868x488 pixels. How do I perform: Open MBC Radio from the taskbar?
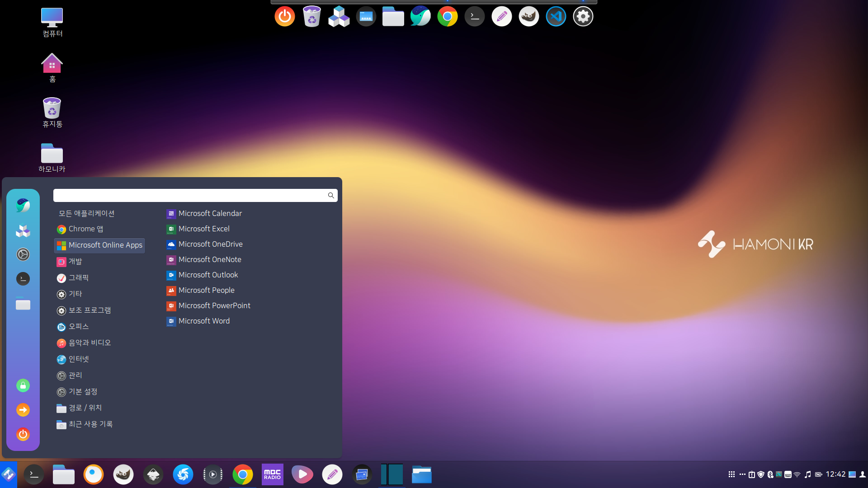(272, 474)
